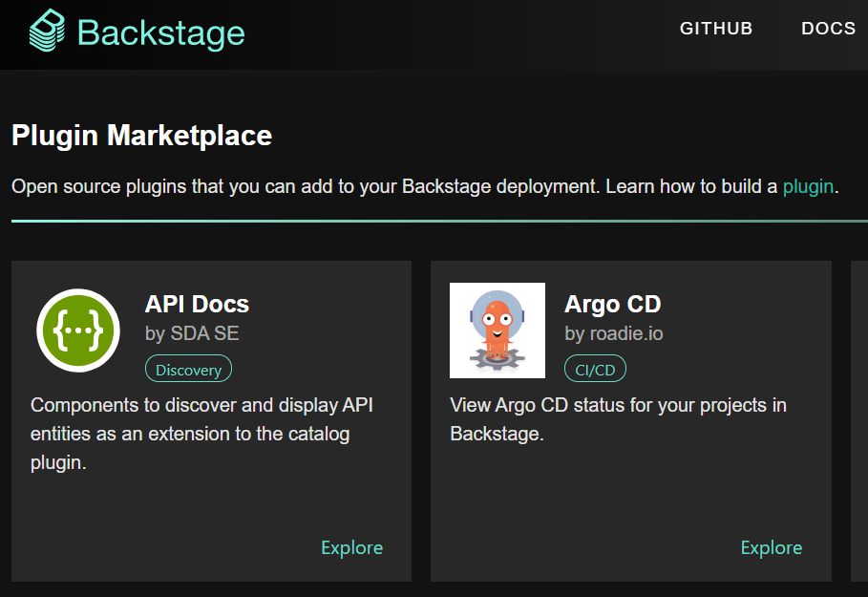
Task: Click the API Docs plugin title
Action: click(x=197, y=304)
